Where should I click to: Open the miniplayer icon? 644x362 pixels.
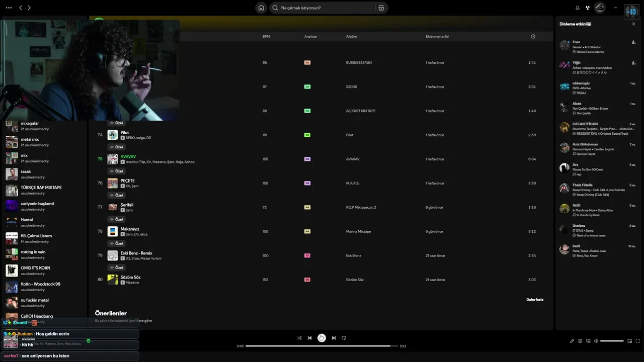[629, 341]
